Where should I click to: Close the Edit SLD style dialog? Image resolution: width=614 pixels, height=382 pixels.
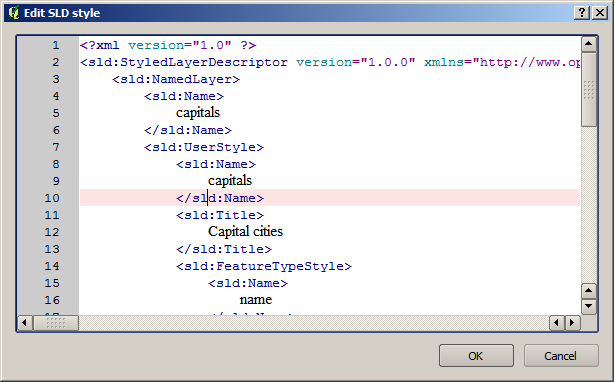tap(600, 13)
